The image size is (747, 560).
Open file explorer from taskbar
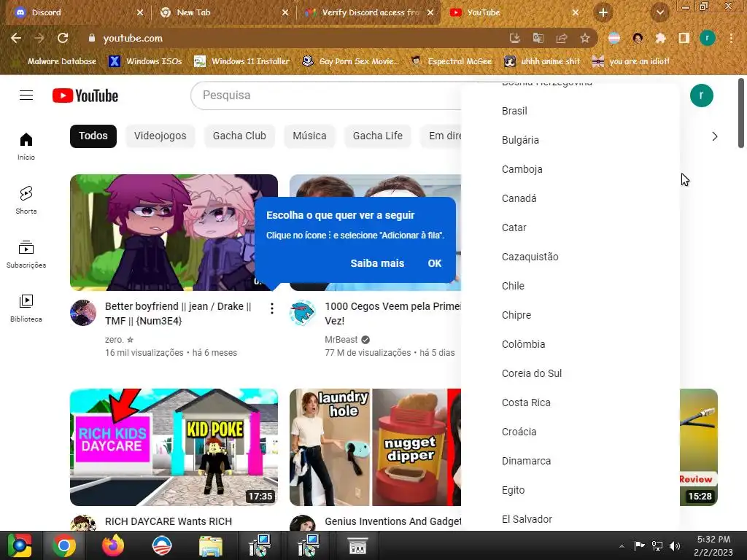tap(211, 545)
